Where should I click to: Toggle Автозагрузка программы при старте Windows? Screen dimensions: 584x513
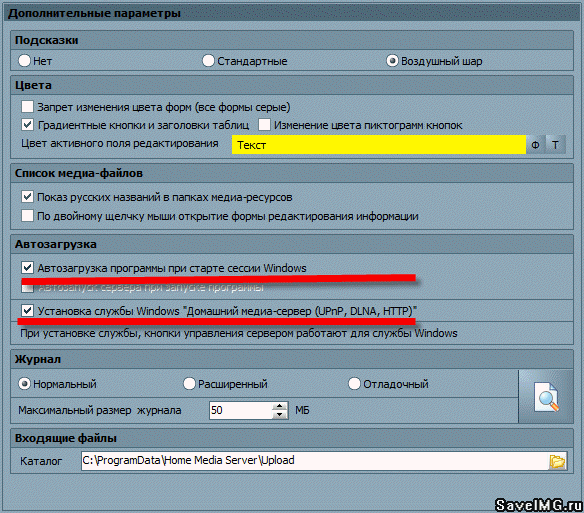coord(27,267)
